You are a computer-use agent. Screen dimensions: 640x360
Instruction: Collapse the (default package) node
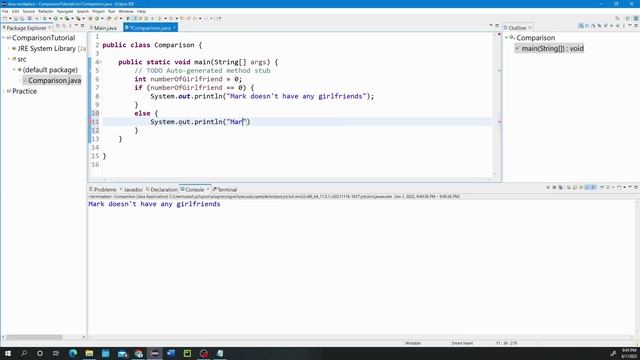pyautogui.click(x=14, y=70)
